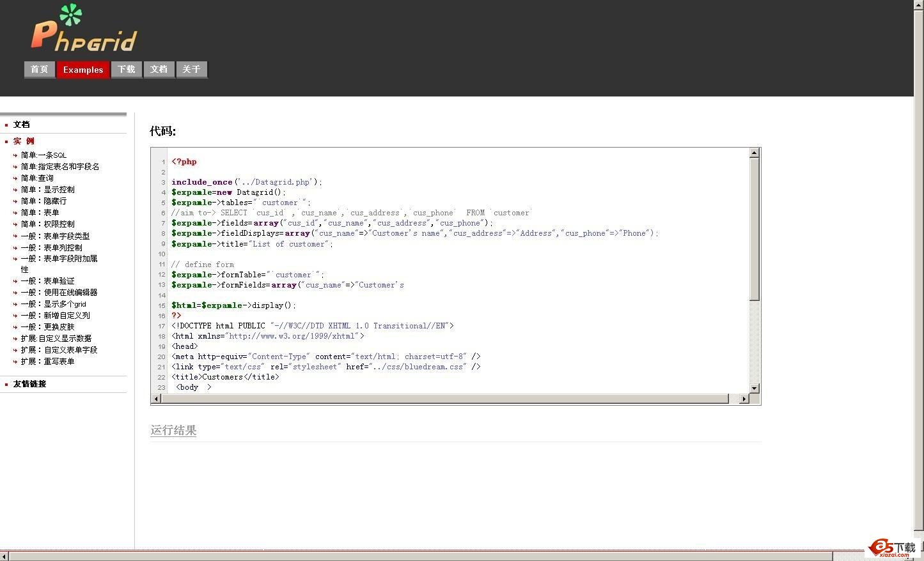The width and height of the screenshot is (924, 561).
Task: Open the 关于 navigation tab
Action: point(191,70)
